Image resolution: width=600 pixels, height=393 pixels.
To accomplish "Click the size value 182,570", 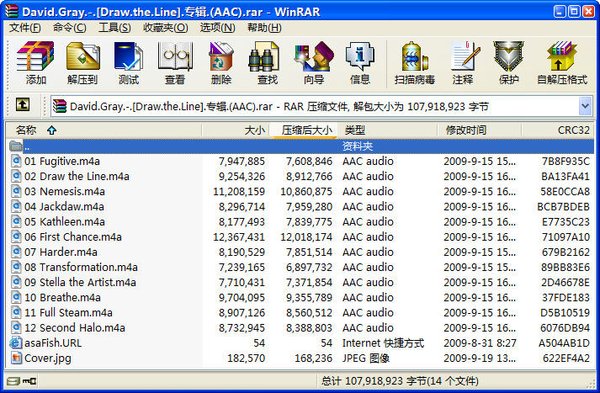I will pos(246,358).
